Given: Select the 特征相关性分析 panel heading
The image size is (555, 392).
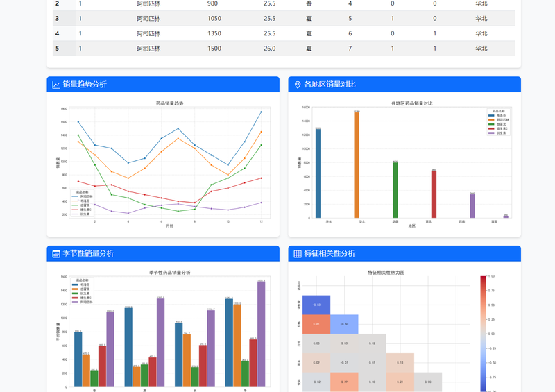Looking at the screenshot, I should pyautogui.click(x=330, y=253).
